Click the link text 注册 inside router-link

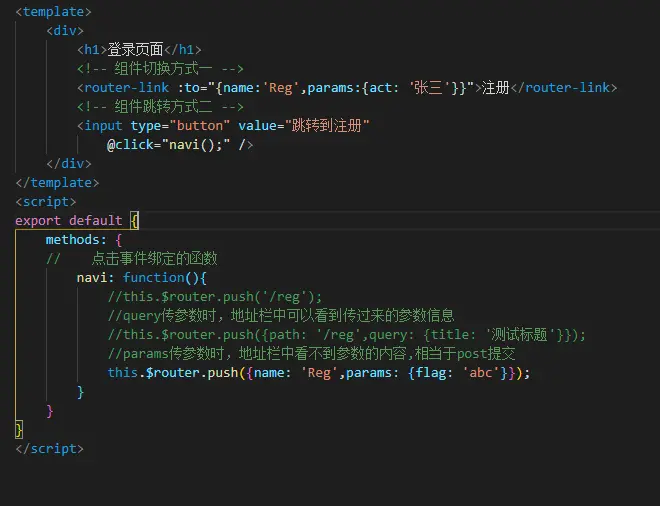click(495, 88)
